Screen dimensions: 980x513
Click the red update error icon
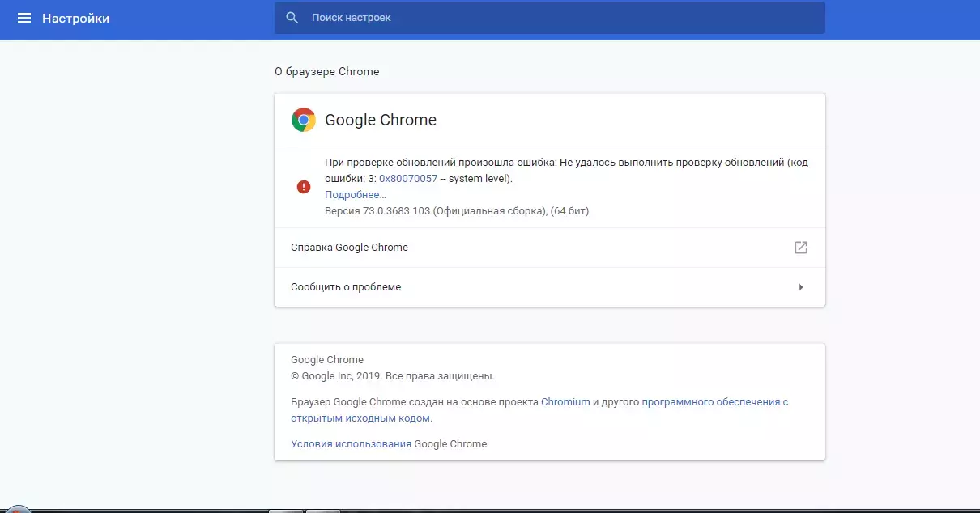(x=304, y=187)
